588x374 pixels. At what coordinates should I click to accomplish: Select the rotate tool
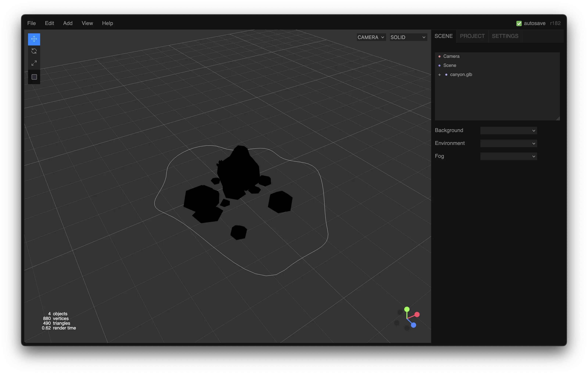pos(34,51)
